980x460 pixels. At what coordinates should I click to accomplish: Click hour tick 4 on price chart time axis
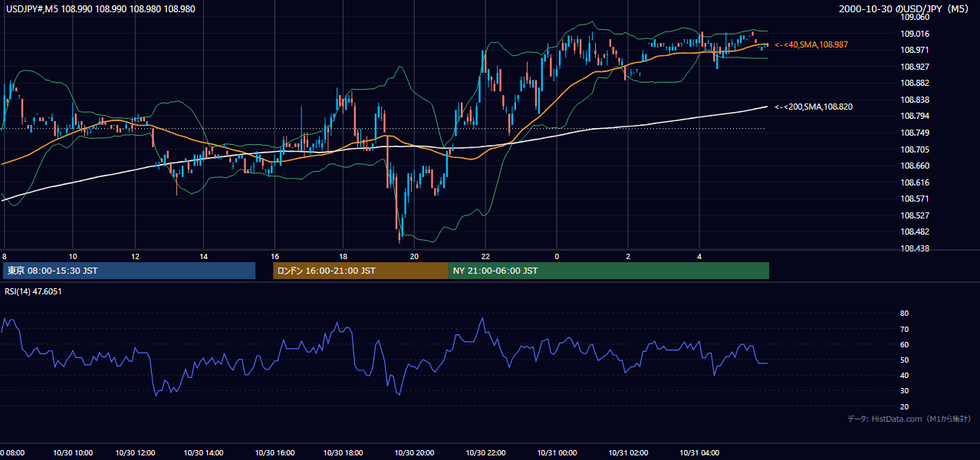[699, 256]
